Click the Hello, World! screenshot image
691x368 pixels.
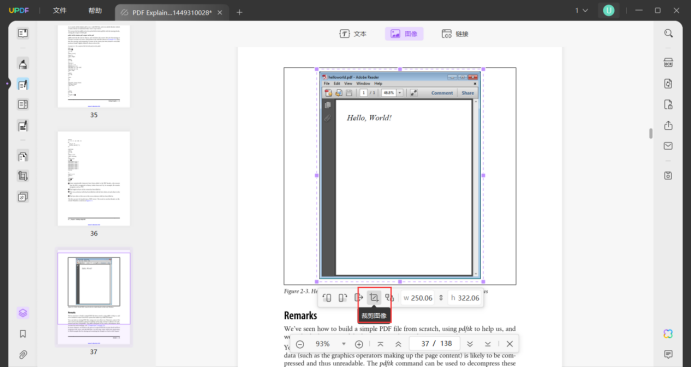click(400, 175)
